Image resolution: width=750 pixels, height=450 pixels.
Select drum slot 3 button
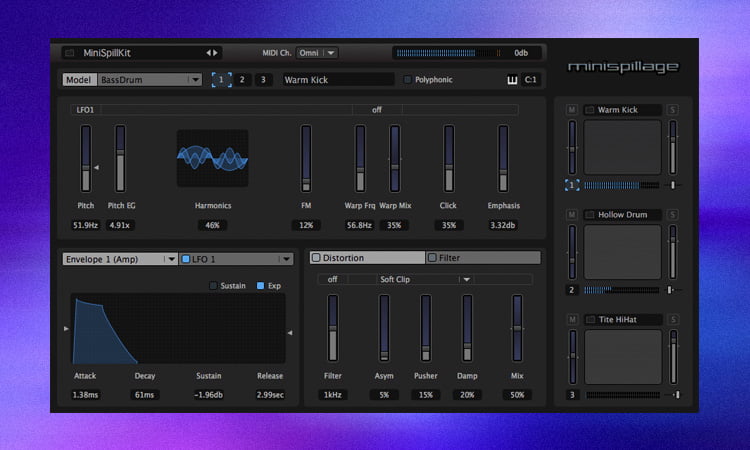[x=263, y=79]
